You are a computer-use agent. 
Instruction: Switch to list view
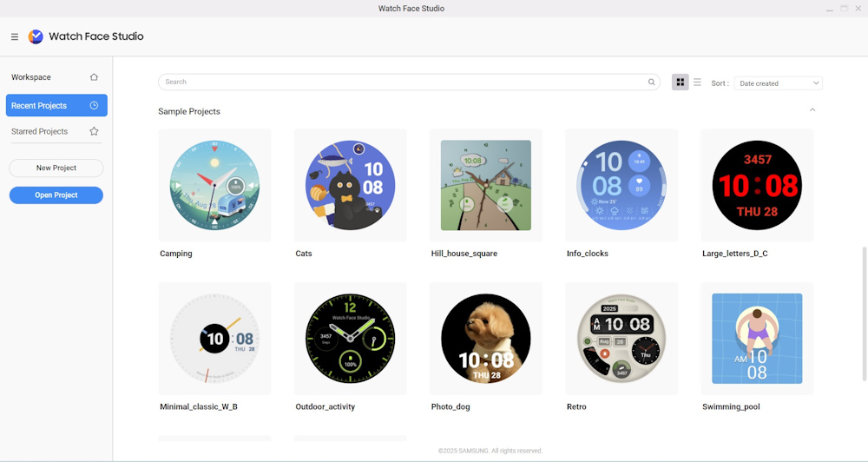[697, 82]
